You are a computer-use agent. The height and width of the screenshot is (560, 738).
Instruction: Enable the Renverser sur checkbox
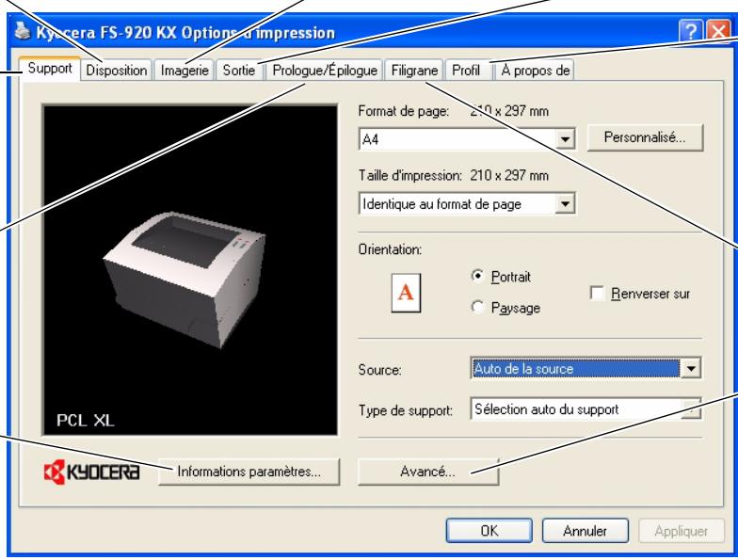(x=597, y=293)
